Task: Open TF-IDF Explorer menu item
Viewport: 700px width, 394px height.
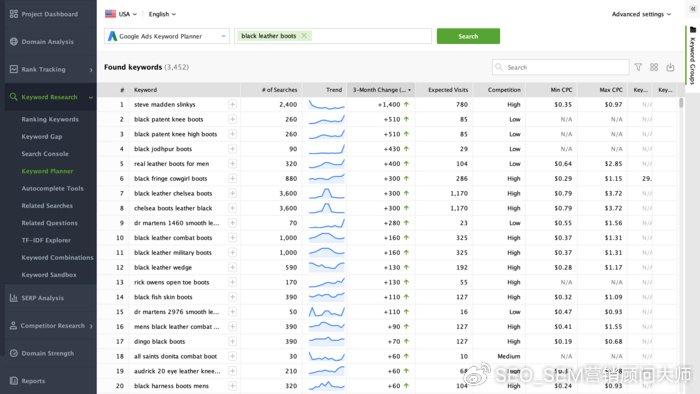Action: coord(46,240)
